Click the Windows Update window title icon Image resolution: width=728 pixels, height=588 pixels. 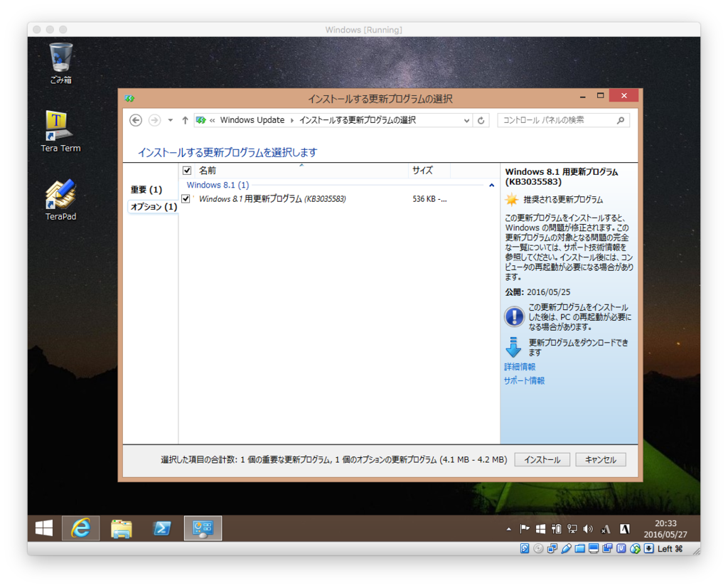tap(129, 98)
